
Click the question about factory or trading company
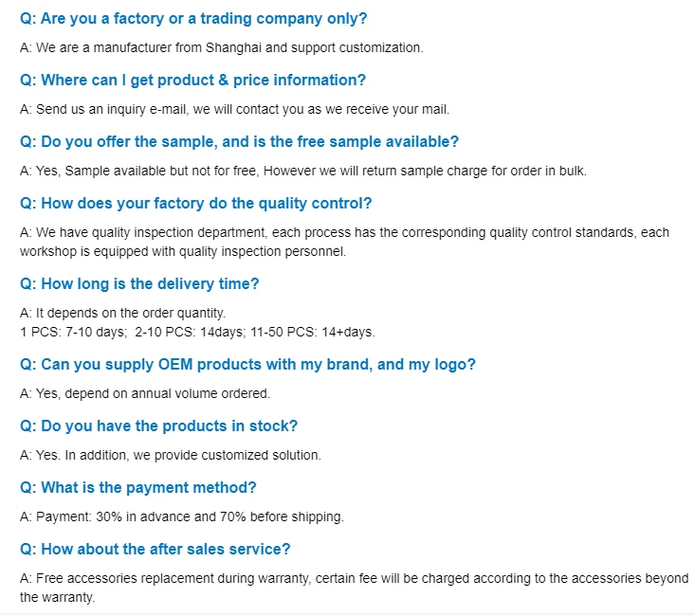click(193, 19)
